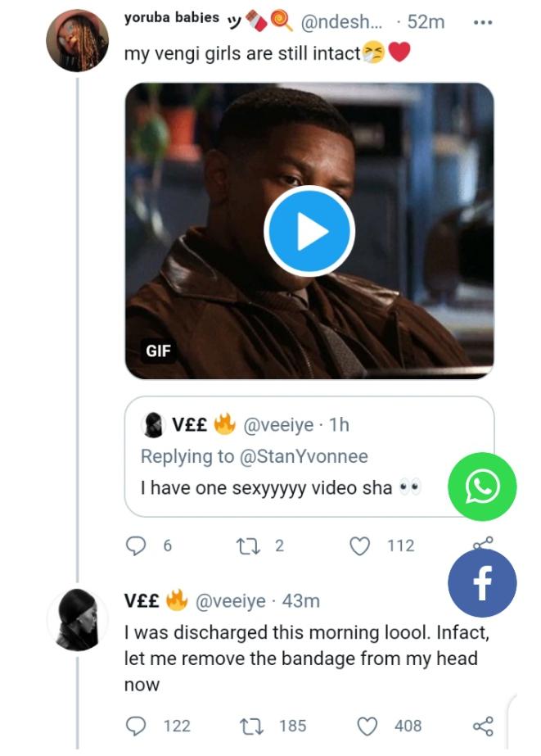Open the three-dot tweet options menu
The image size is (541, 756).
click(483, 23)
